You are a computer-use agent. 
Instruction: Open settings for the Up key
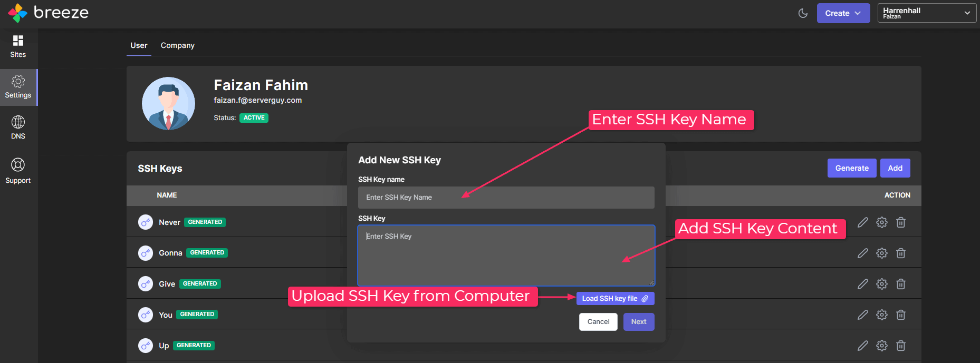[x=882, y=346]
